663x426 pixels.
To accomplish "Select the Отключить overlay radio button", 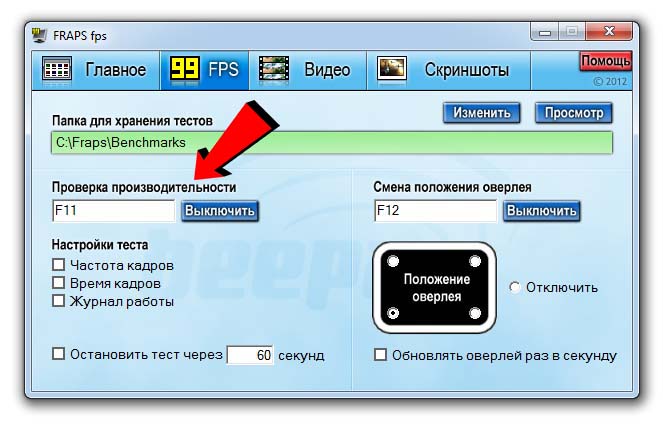I will click(x=515, y=287).
